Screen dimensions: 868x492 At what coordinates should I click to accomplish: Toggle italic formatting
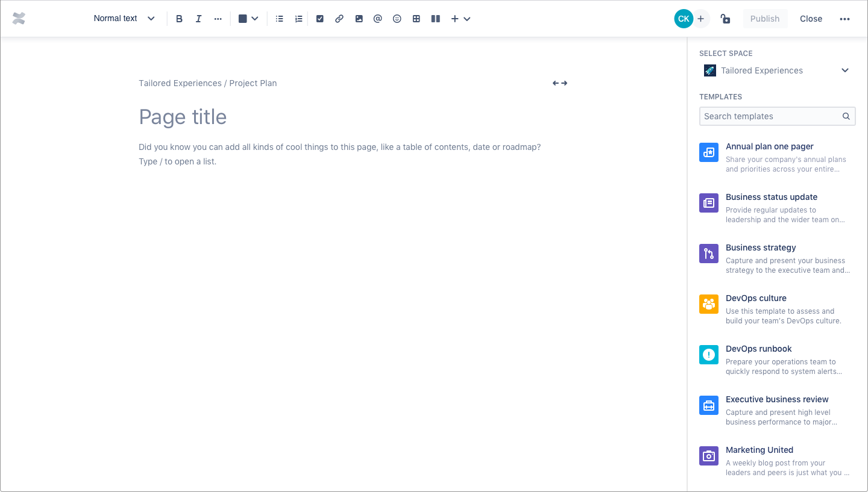198,18
